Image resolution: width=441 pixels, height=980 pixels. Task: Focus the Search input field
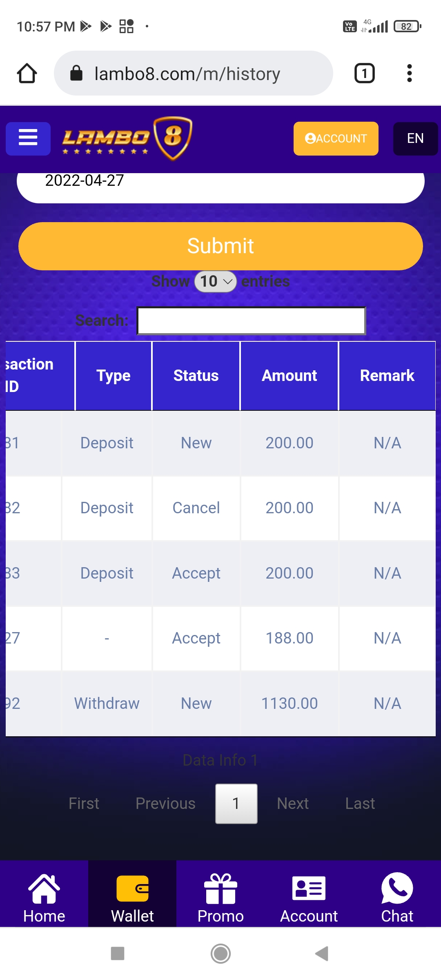click(x=251, y=321)
